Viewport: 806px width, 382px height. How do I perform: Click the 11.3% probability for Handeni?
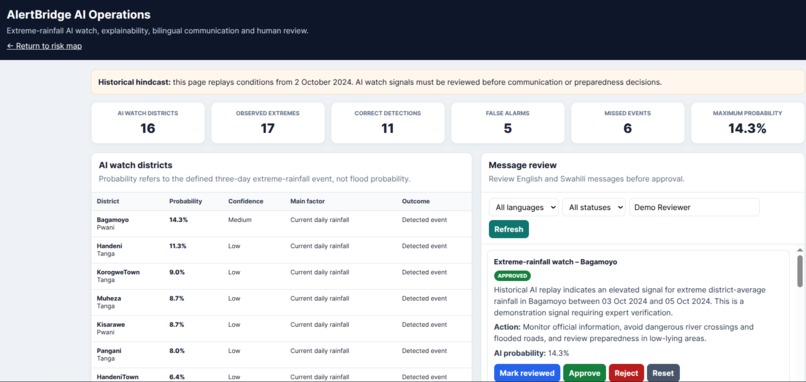coord(178,246)
